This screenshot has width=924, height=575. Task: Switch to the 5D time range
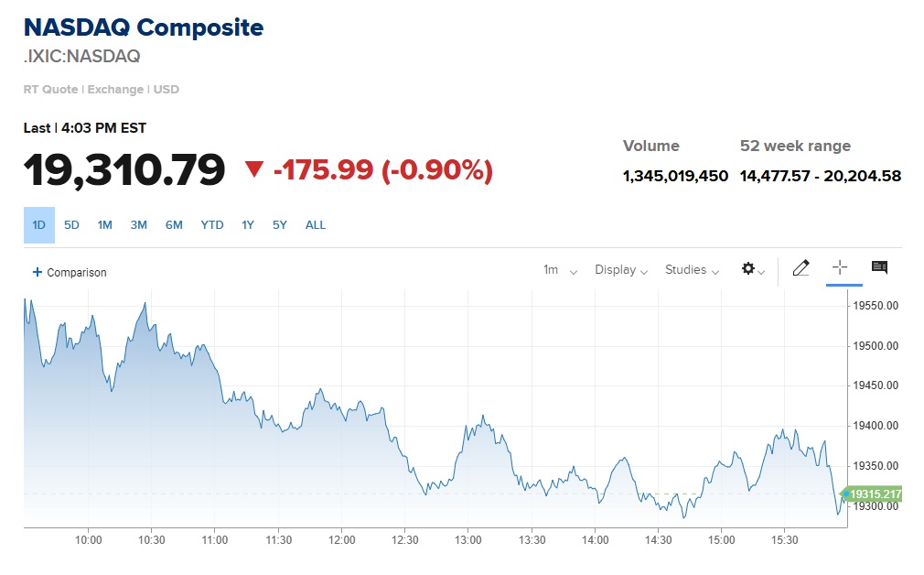click(x=71, y=225)
